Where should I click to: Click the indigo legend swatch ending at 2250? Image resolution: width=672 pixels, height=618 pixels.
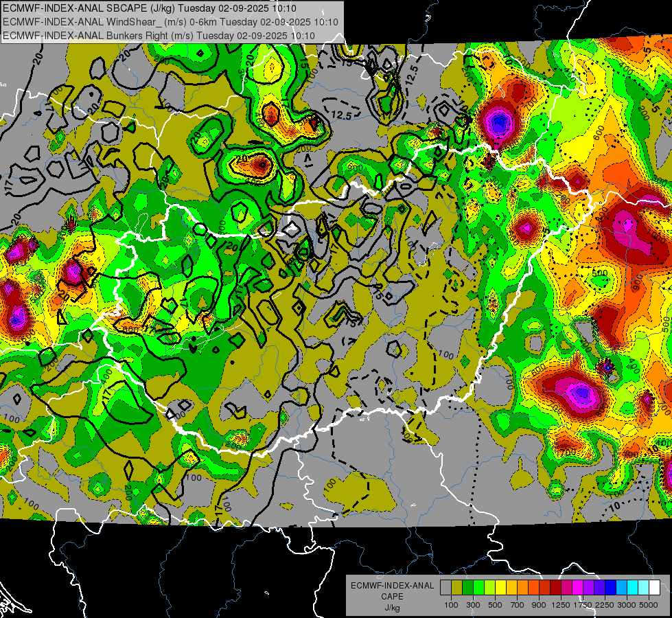coord(599,588)
